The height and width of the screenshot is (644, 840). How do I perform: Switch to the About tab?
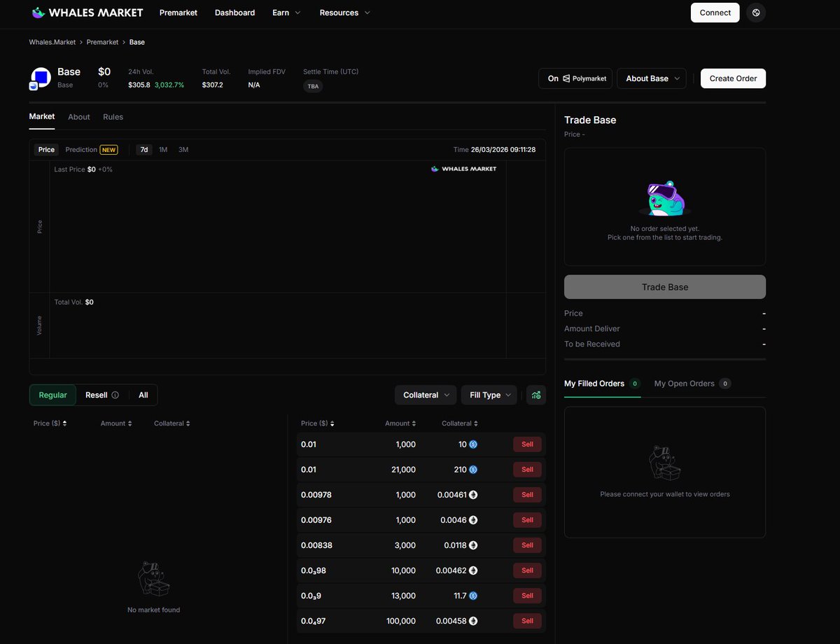pyautogui.click(x=79, y=117)
